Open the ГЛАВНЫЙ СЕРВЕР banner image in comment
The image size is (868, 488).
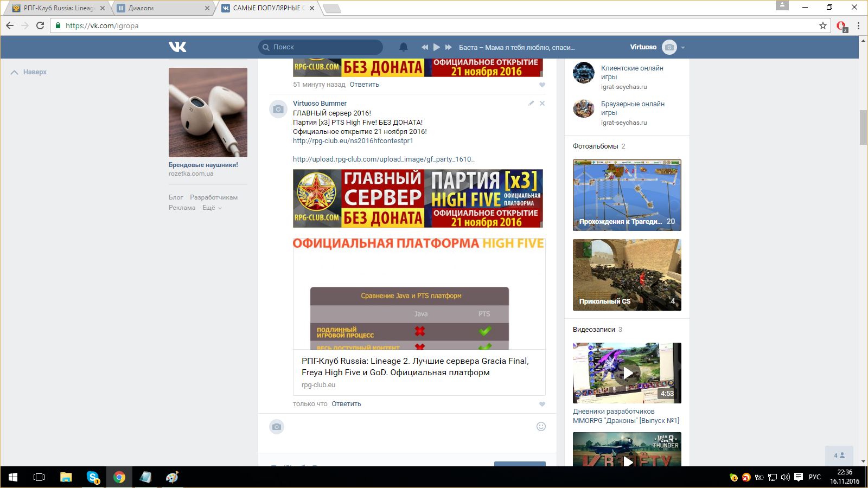click(418, 198)
